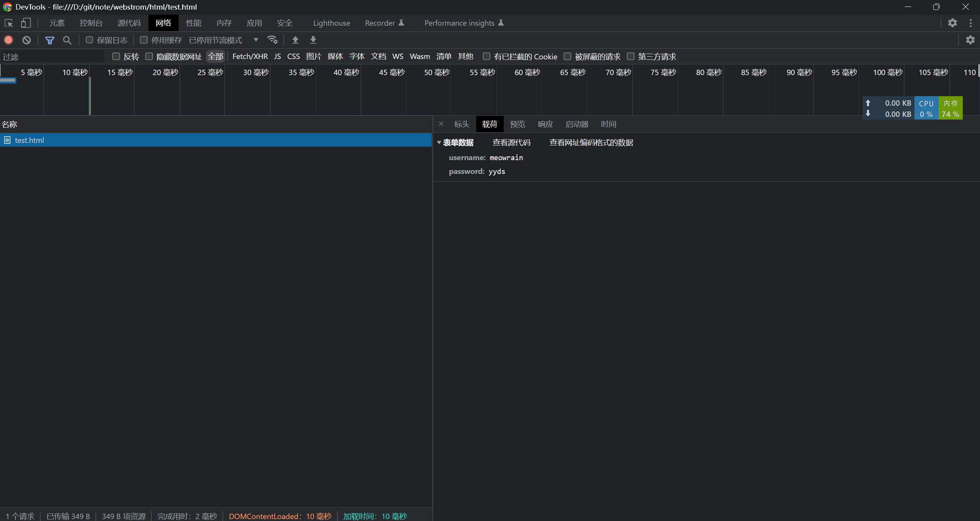Enable the 保留日志 checkbox
This screenshot has width=980, height=521.
[x=89, y=40]
